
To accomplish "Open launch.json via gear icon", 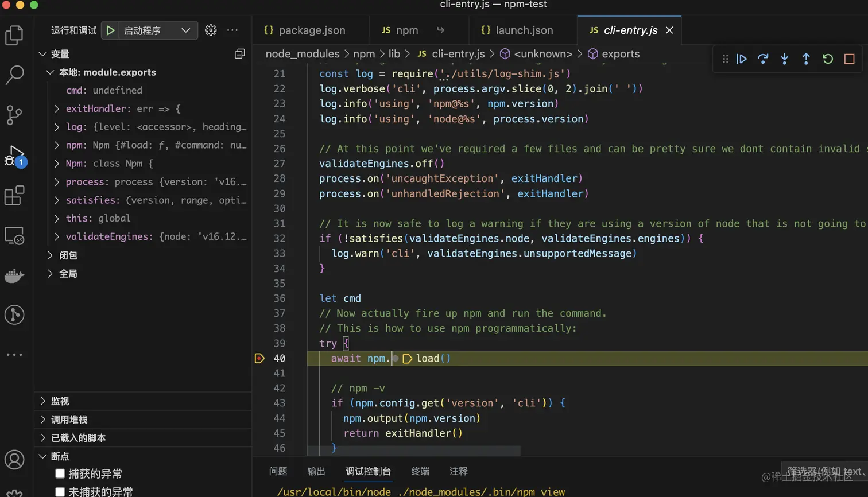I will pyautogui.click(x=211, y=30).
